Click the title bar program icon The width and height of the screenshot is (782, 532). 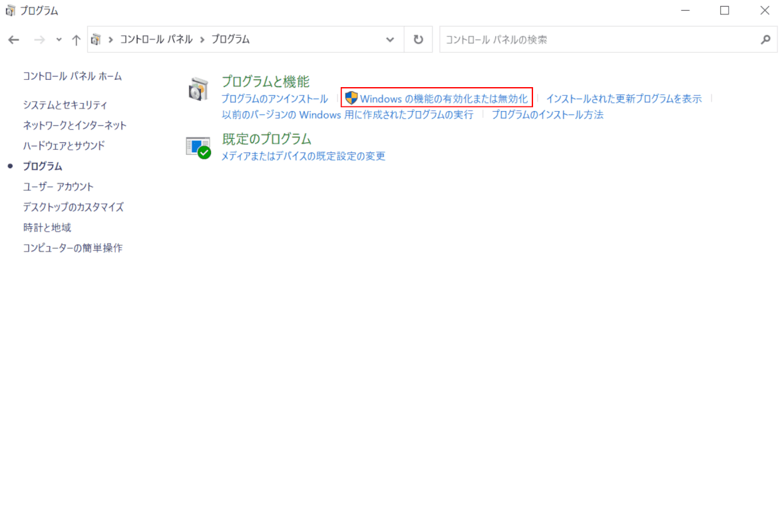pyautogui.click(x=10, y=11)
